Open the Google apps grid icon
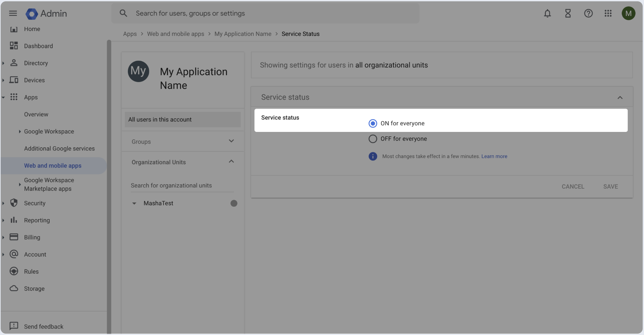This screenshot has height=335, width=644. 608,13
